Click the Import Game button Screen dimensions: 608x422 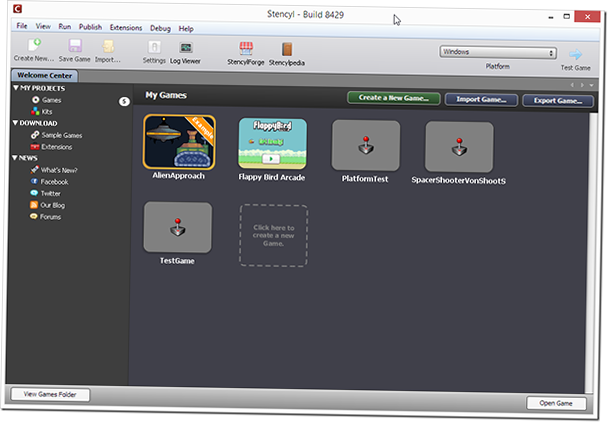[481, 99]
